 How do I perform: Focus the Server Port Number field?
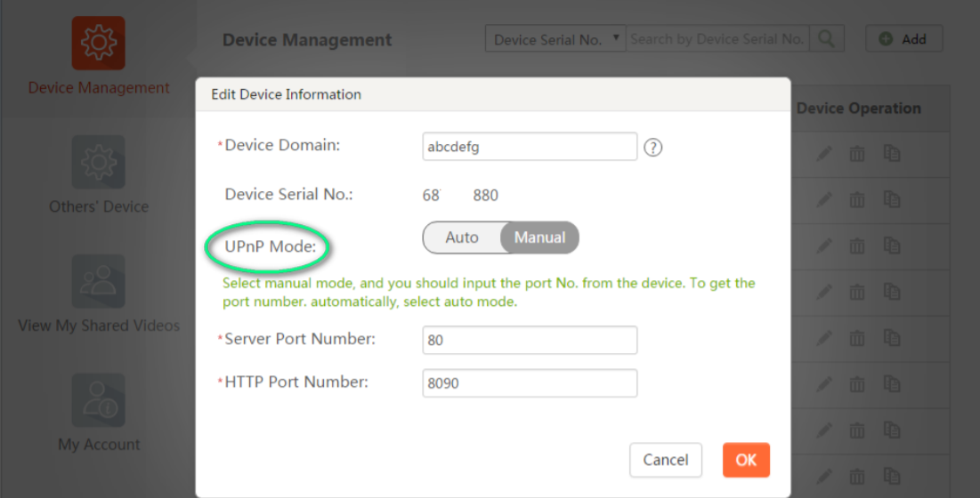click(x=530, y=340)
